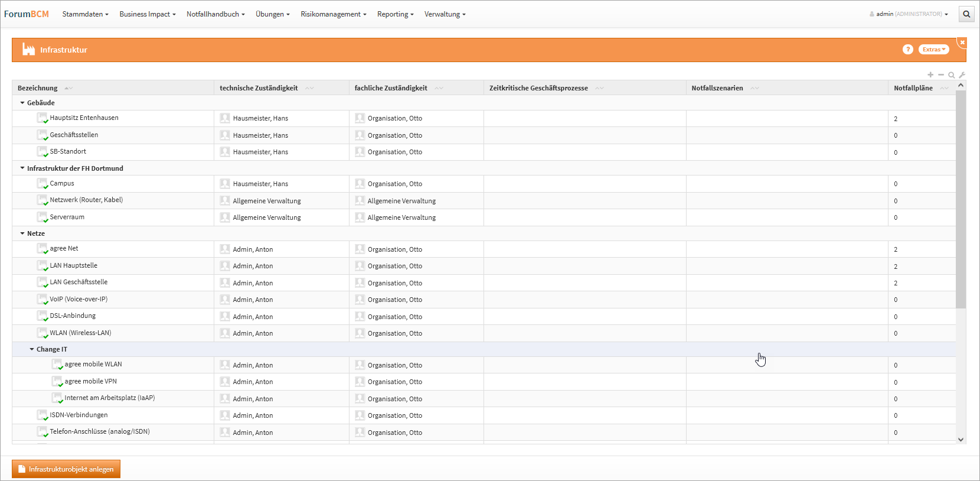
Task: Open the Extras dropdown
Action: pyautogui.click(x=933, y=50)
